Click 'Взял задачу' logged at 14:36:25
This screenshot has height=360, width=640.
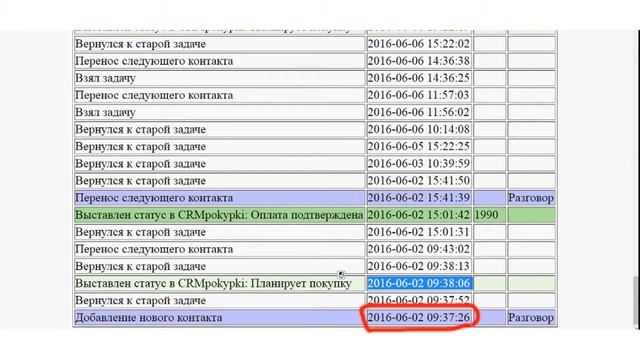click(105, 78)
